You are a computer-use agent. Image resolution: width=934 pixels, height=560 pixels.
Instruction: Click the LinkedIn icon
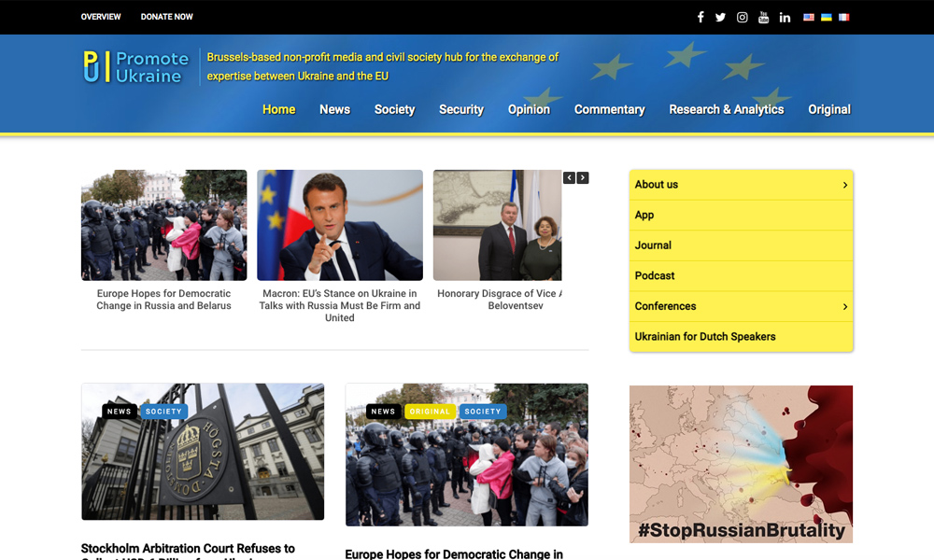tap(785, 17)
